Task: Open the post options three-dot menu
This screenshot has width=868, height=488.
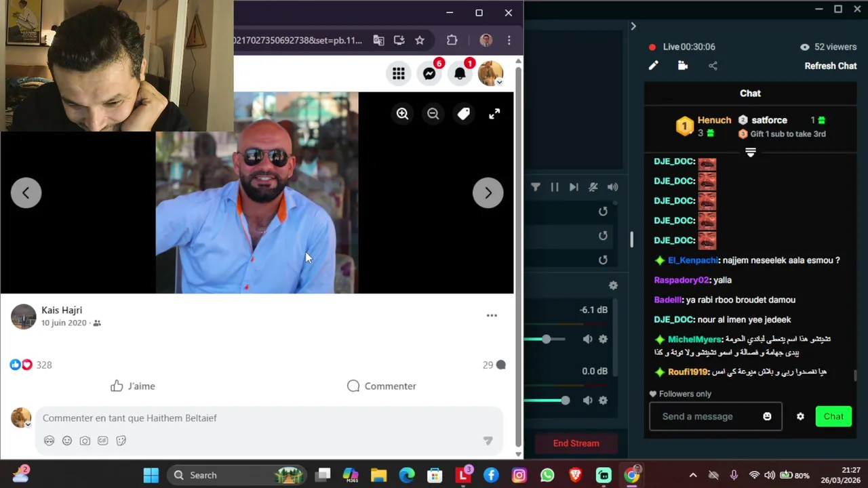Action: coord(492,316)
